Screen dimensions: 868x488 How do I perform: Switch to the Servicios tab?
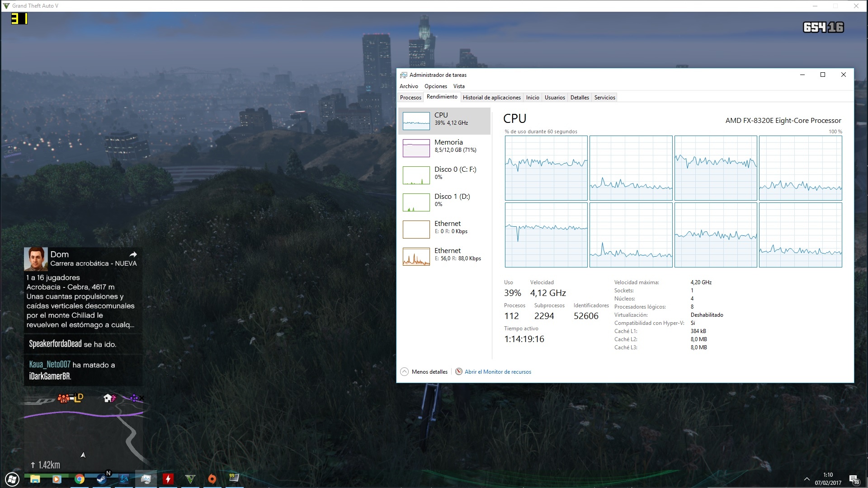605,98
